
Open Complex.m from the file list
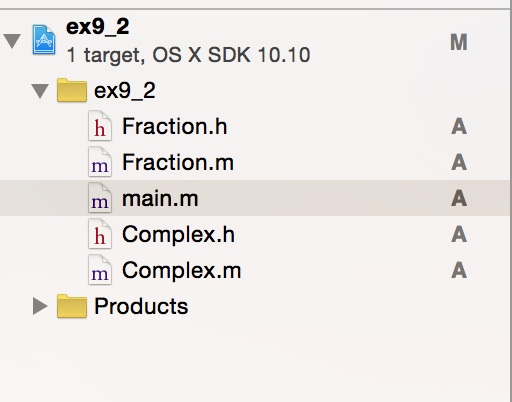point(182,270)
